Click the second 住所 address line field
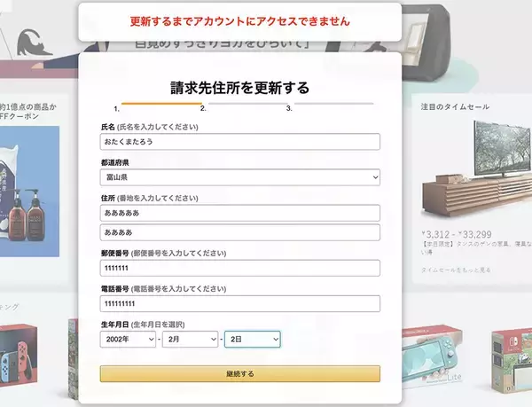This screenshot has height=407, width=532. point(240,232)
